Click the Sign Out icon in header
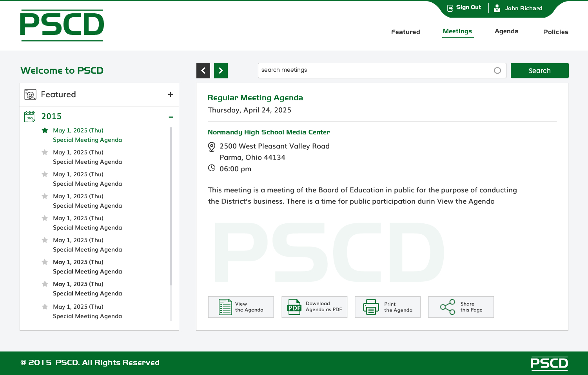The height and width of the screenshot is (375, 588). click(x=450, y=8)
